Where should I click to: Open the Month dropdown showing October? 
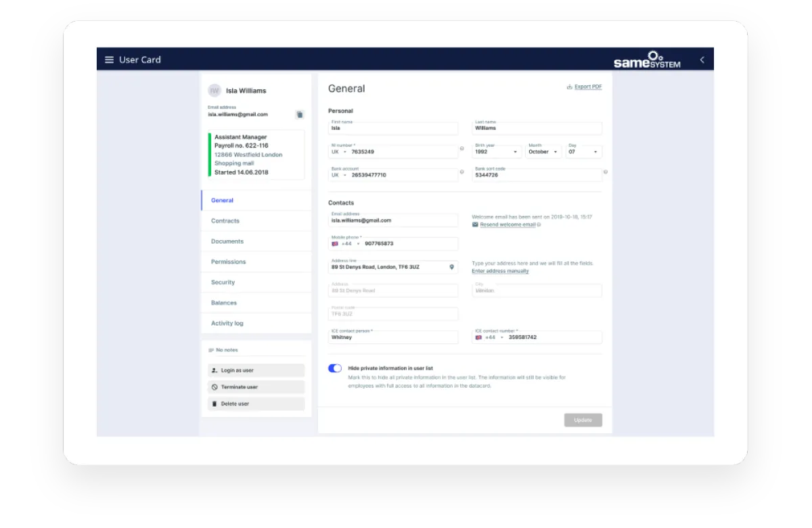[x=543, y=150]
